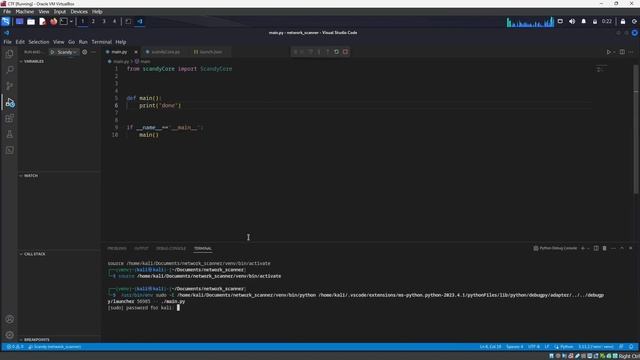The image size is (640, 360).
Task: Switch to the DEBUG CONSOLE panel tab
Action: [171, 248]
